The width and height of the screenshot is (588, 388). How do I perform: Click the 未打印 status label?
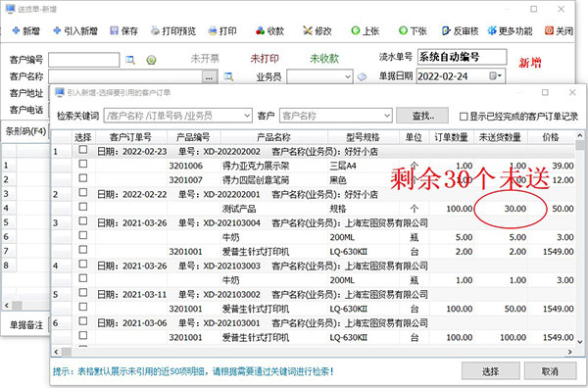coord(265,59)
